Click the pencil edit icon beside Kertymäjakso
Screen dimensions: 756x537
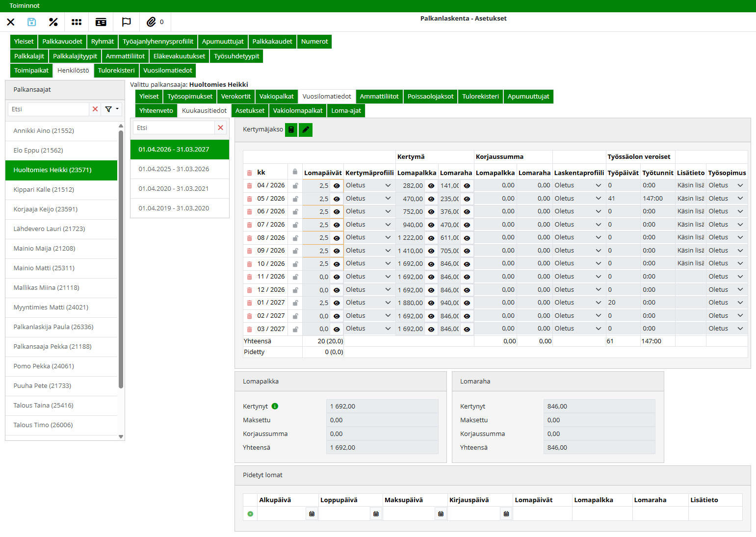point(306,129)
